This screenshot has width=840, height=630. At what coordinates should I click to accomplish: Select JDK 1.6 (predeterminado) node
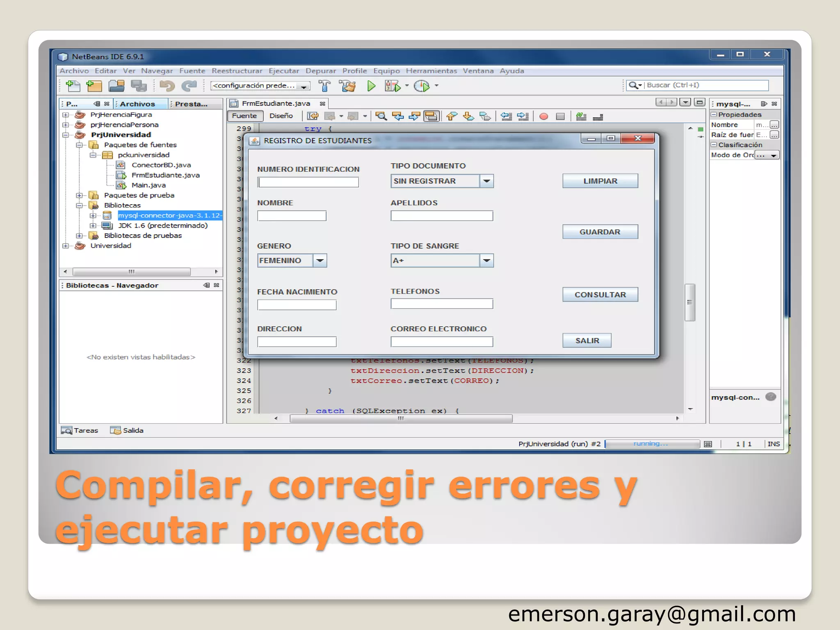[163, 226]
